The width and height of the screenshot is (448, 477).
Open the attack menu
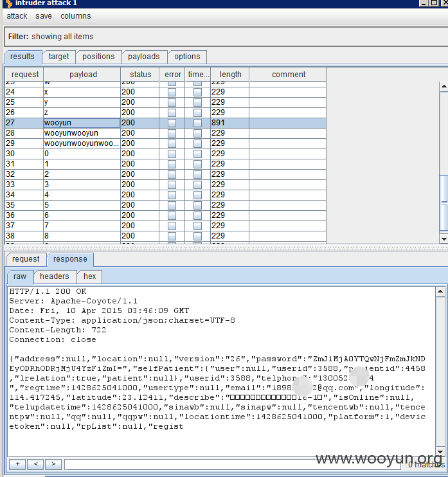[17, 16]
